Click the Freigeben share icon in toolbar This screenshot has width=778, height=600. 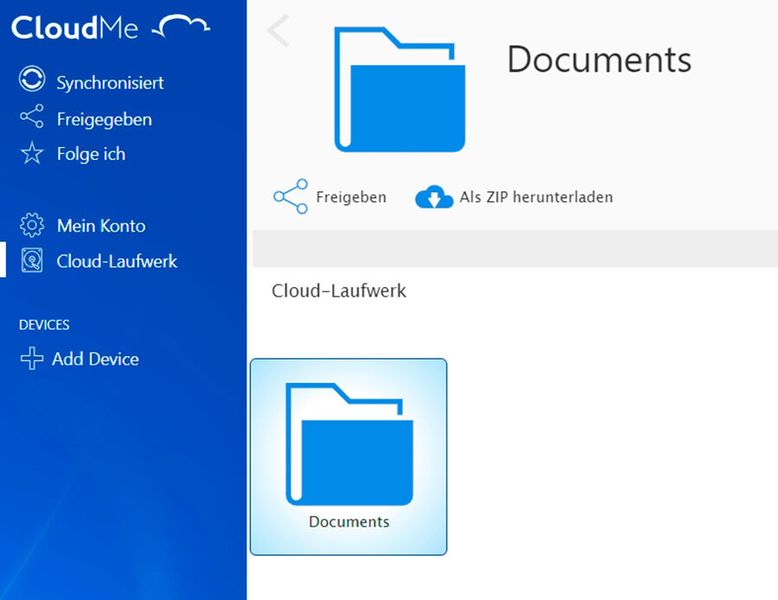[x=290, y=197]
